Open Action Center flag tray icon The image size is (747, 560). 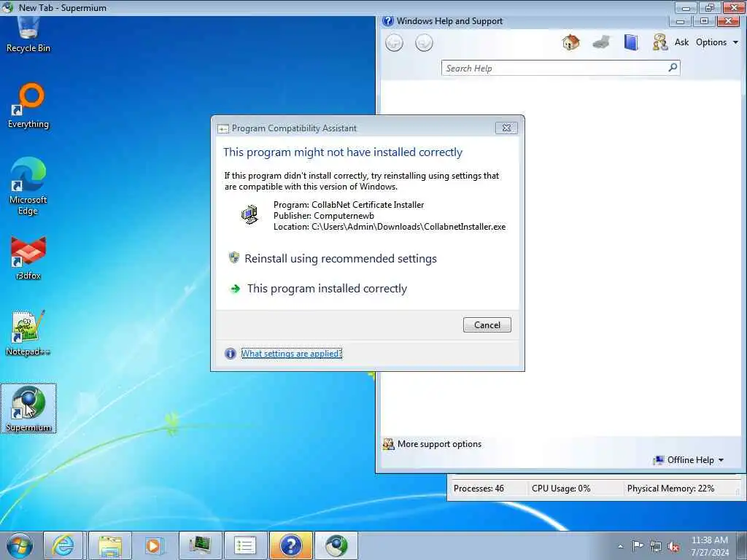tap(638, 545)
